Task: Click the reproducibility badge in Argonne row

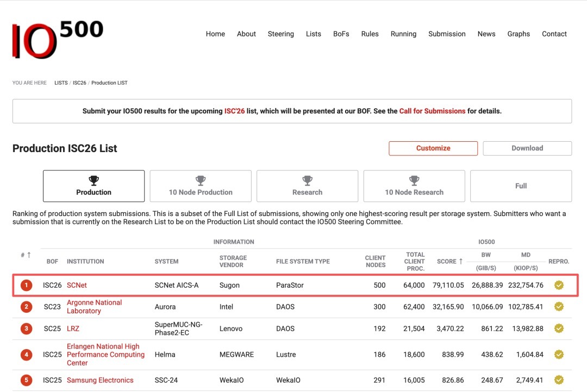Action: [559, 307]
